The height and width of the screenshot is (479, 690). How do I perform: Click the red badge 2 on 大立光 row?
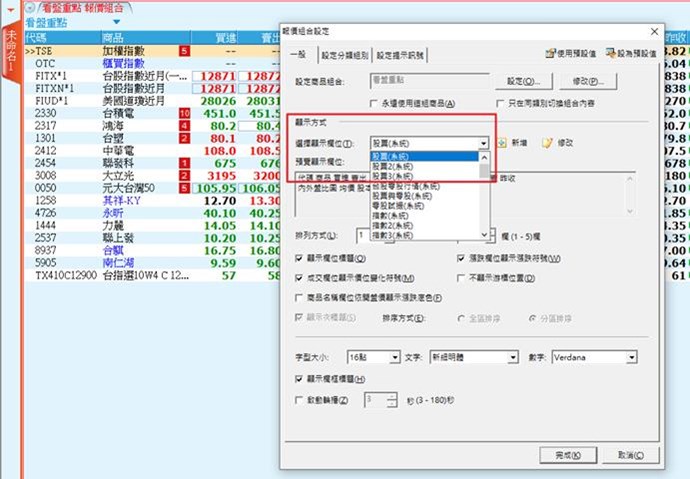click(184, 176)
